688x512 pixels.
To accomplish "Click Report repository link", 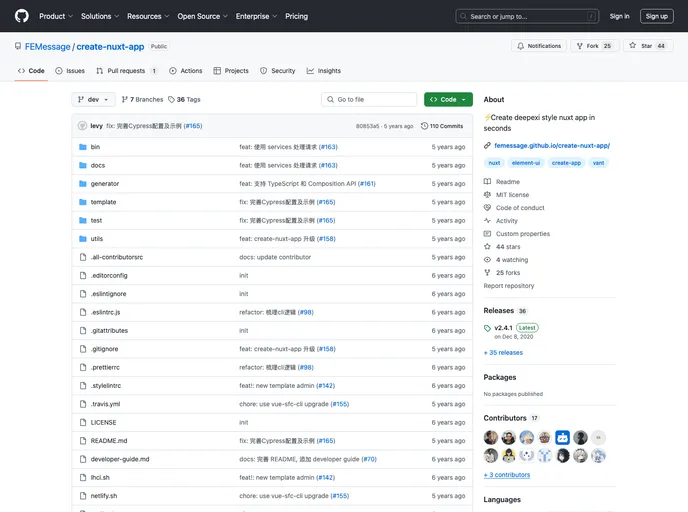I will [509, 286].
